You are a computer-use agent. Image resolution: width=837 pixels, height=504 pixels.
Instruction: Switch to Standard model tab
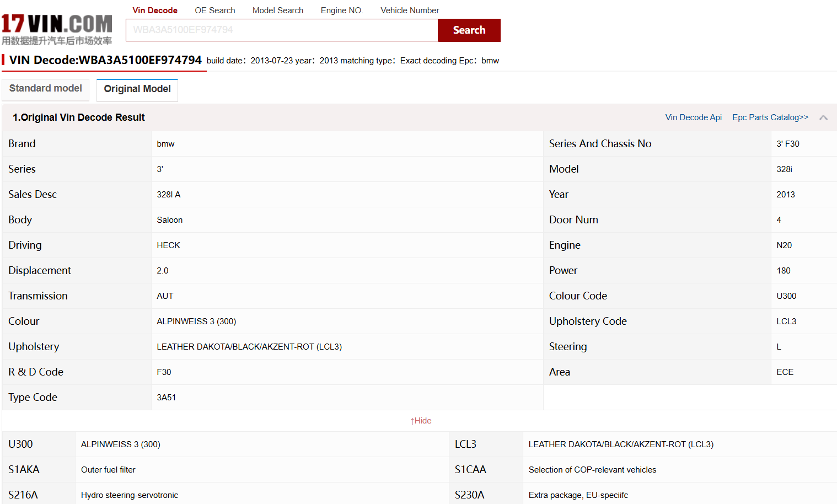[46, 89]
